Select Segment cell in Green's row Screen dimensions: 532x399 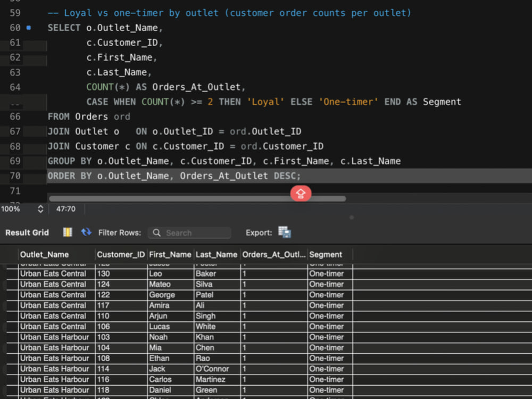330,390
